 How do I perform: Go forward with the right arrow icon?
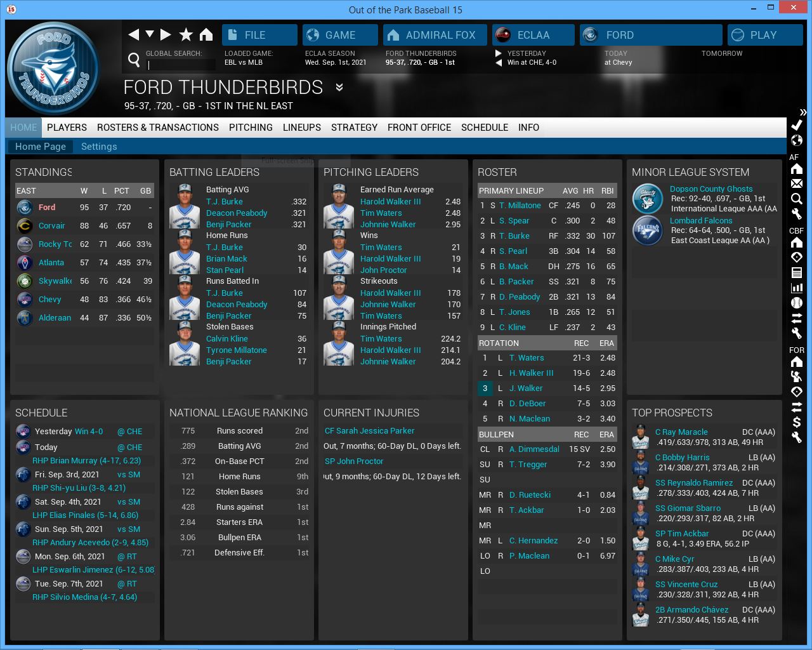(x=166, y=34)
